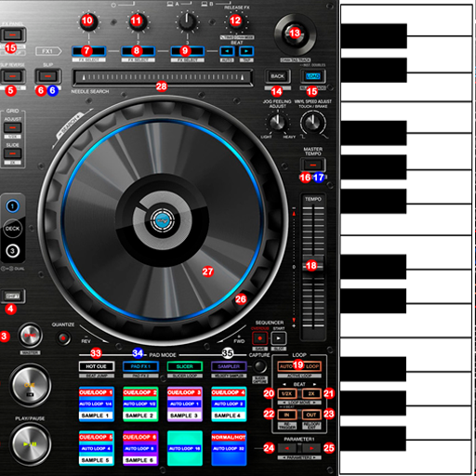Tap the AUTO LOOP 16 pad
The image size is (476, 476).
tap(185, 448)
